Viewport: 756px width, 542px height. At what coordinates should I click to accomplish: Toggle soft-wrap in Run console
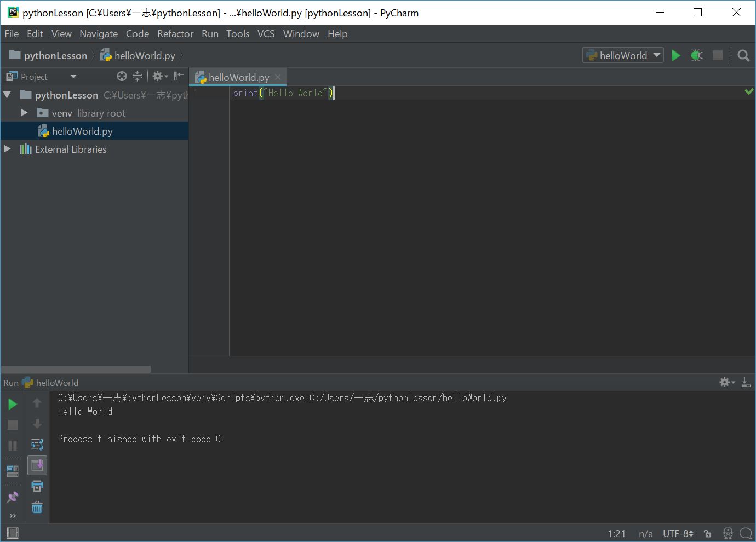37,445
